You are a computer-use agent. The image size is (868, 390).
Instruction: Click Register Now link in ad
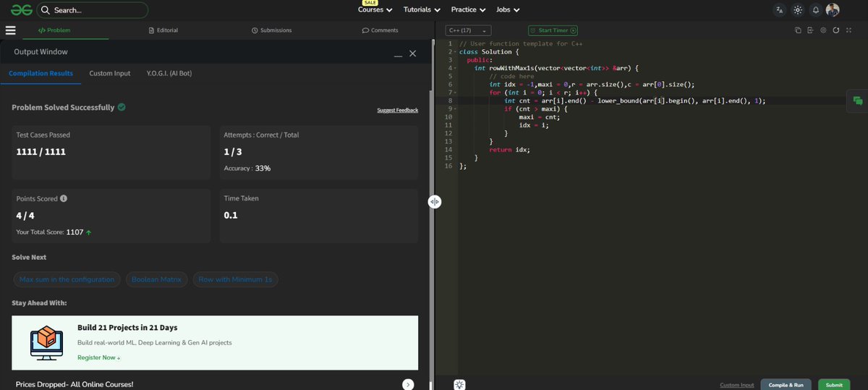(x=99, y=357)
